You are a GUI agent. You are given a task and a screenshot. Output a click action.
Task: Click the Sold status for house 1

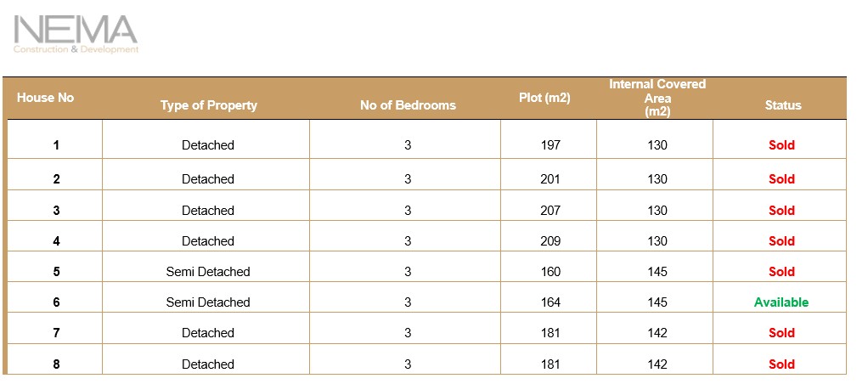click(781, 145)
